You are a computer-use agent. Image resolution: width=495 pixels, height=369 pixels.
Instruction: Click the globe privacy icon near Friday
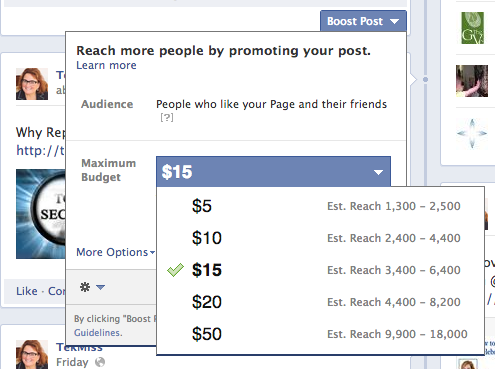(100, 362)
